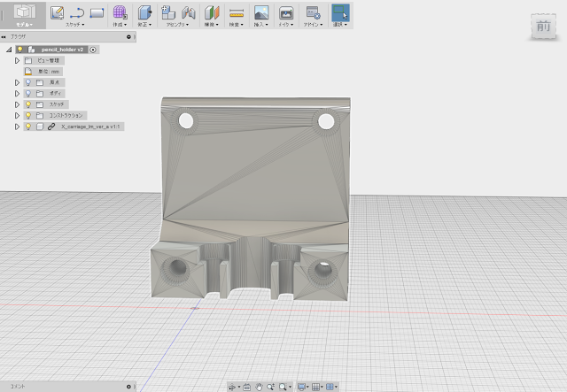Activate pencil_holder v2 radio button
Viewport: 567px width, 392px height.
coord(93,50)
